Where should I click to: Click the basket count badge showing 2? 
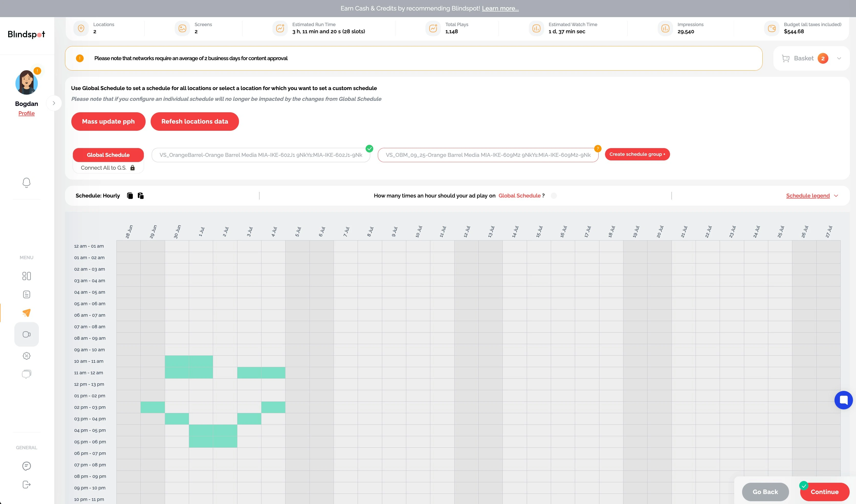point(823,58)
